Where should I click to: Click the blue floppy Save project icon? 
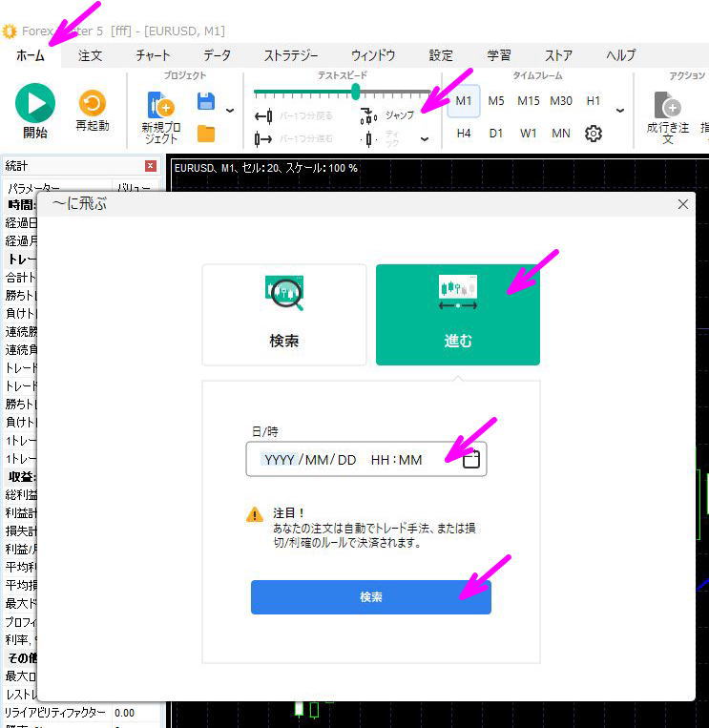(x=206, y=101)
